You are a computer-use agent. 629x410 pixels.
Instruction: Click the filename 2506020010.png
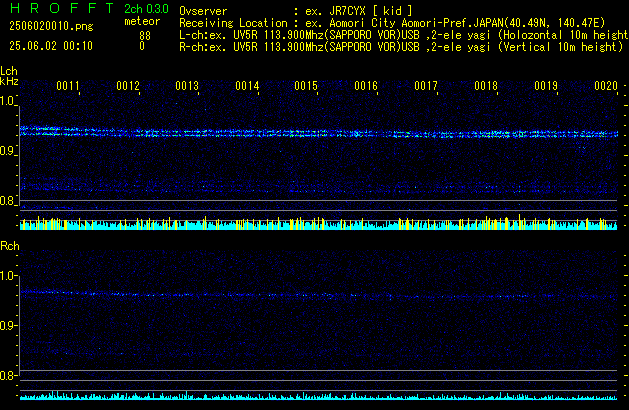tap(51, 26)
